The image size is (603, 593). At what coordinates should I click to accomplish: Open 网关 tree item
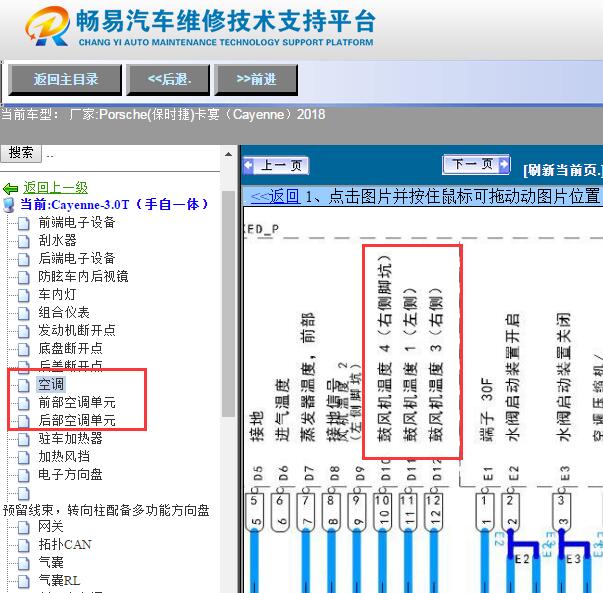coord(51,526)
